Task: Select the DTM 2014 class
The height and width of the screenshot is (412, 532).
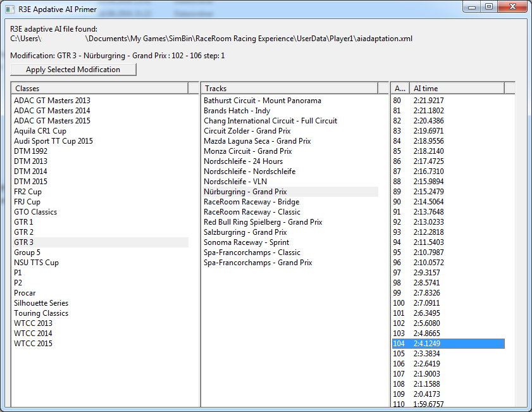Action: 101,172
